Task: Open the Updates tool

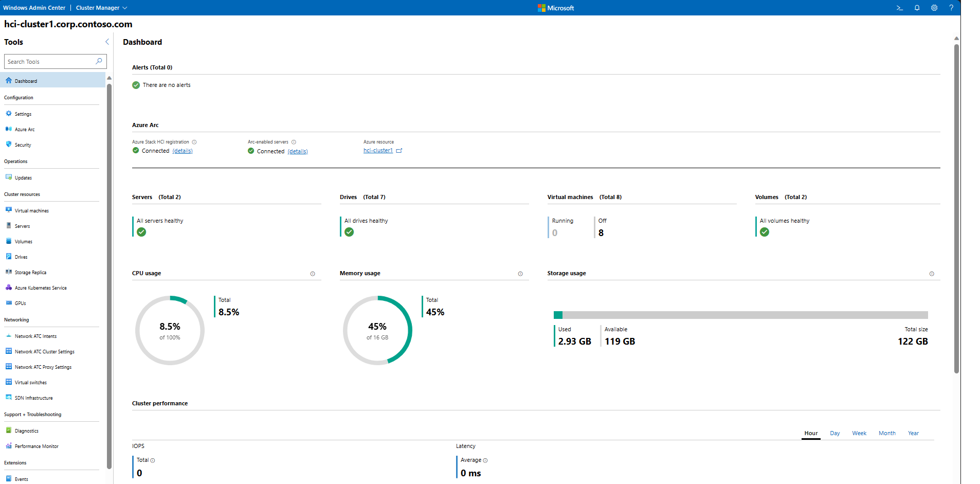Action: (23, 177)
